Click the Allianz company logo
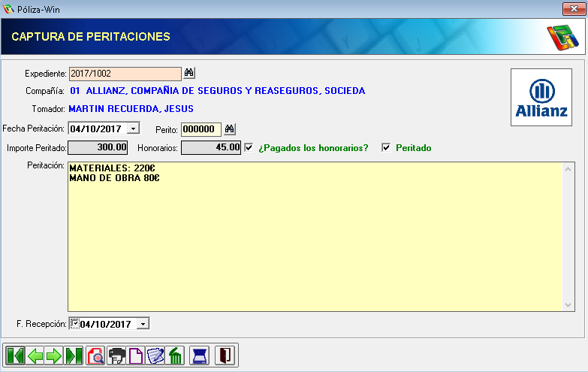The width and height of the screenshot is (588, 372). pyautogui.click(x=541, y=97)
